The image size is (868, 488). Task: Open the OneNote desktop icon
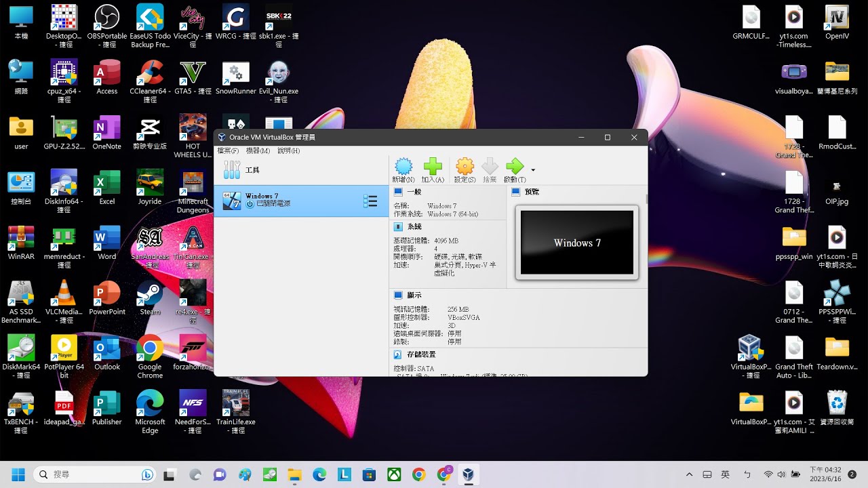[107, 133]
